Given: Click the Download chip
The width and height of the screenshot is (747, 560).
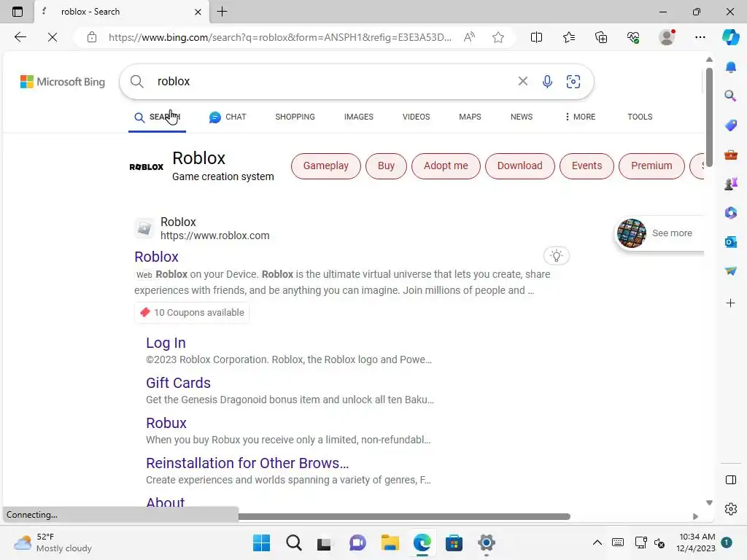Looking at the screenshot, I should [x=519, y=166].
